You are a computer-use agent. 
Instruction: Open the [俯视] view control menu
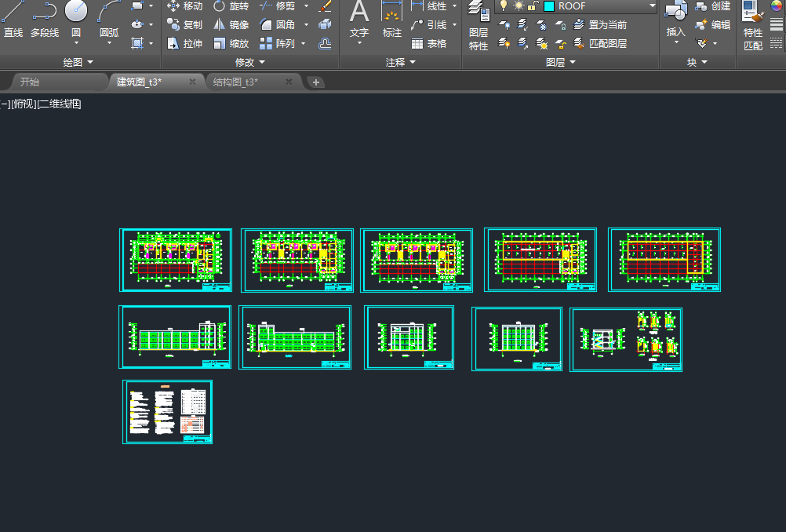(x=24, y=104)
